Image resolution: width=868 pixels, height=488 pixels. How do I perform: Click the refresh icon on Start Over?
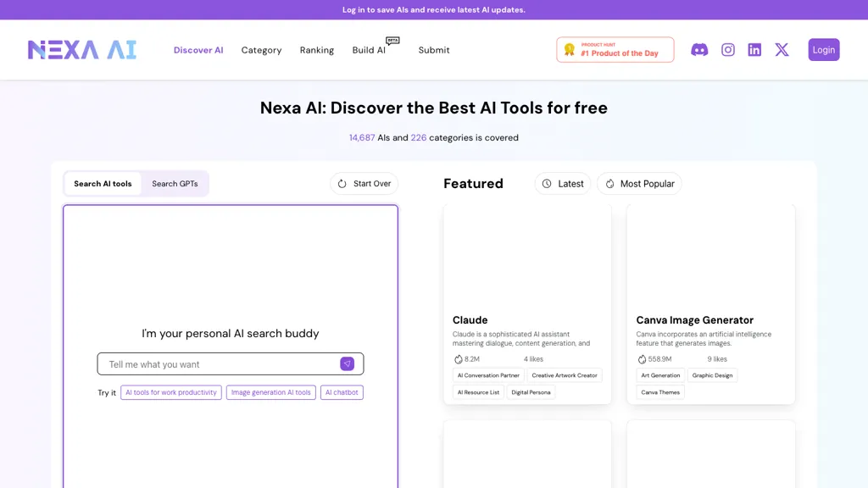342,183
